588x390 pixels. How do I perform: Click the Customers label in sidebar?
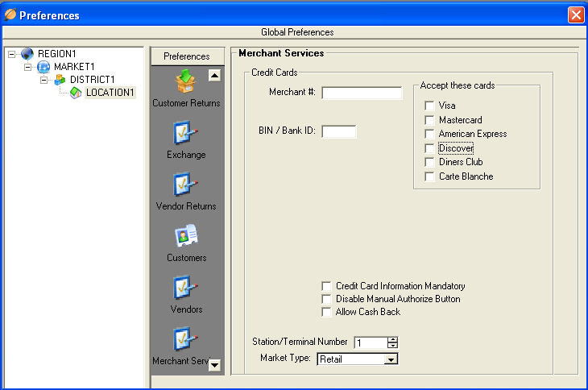pyautogui.click(x=187, y=258)
